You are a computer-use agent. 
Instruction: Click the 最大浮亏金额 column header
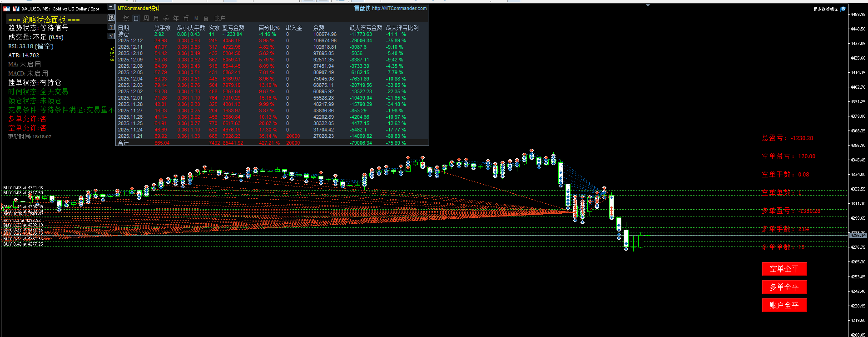[x=366, y=28]
